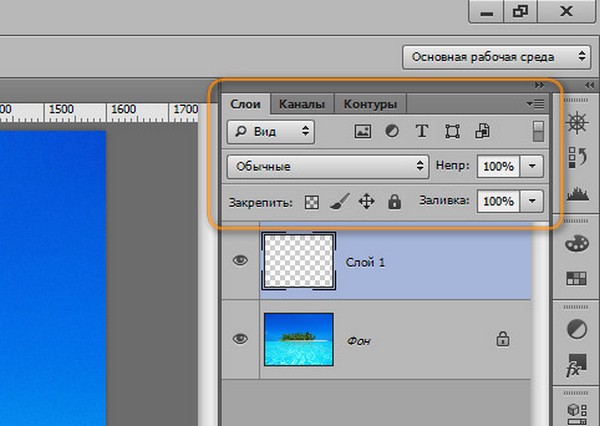Switch to the Контуры tab
The width and height of the screenshot is (600, 426).
370,103
